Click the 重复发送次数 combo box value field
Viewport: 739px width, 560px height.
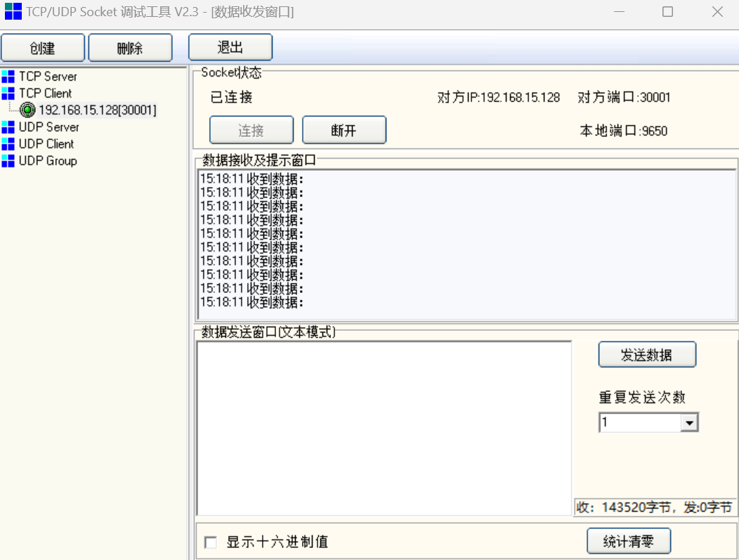pyautogui.click(x=639, y=422)
